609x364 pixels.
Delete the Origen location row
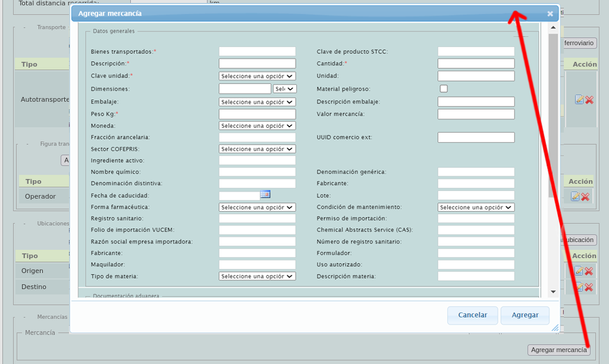coord(589,271)
